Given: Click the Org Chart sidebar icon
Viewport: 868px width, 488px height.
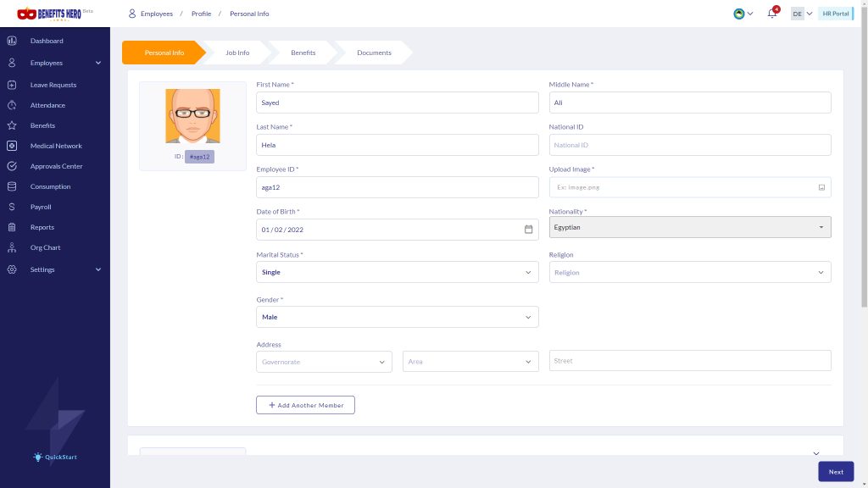Looking at the screenshot, I should pos(12,248).
